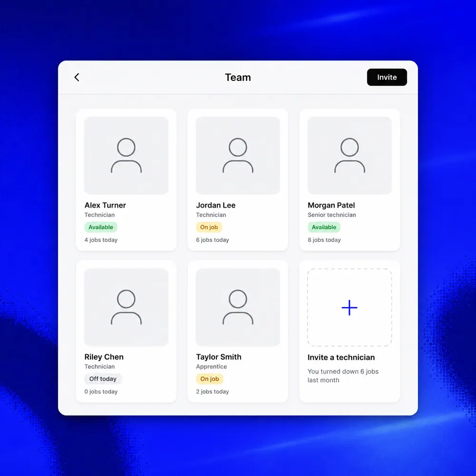Click Taylor Smith's On job status badge

[209, 379]
